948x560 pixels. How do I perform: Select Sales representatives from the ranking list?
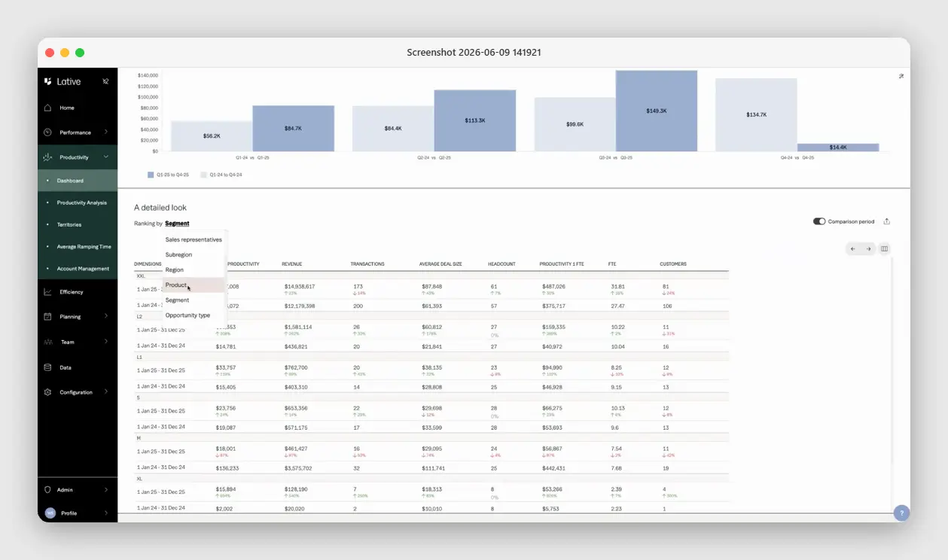(x=194, y=239)
